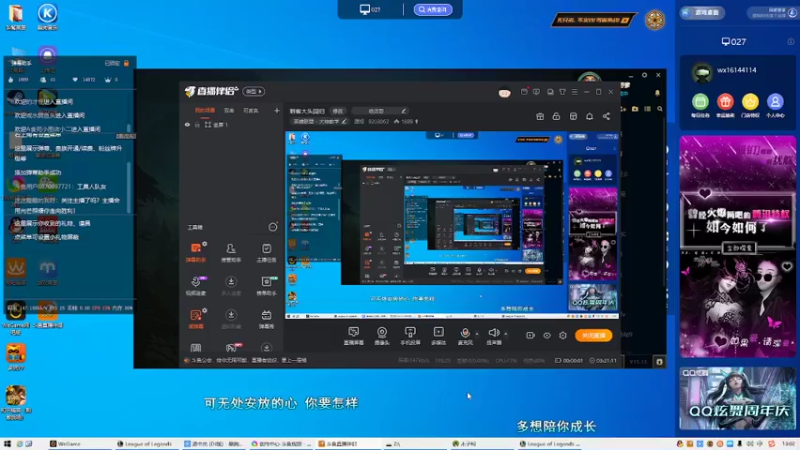Switch to the third scene tab
800x450 pixels.
251,110
